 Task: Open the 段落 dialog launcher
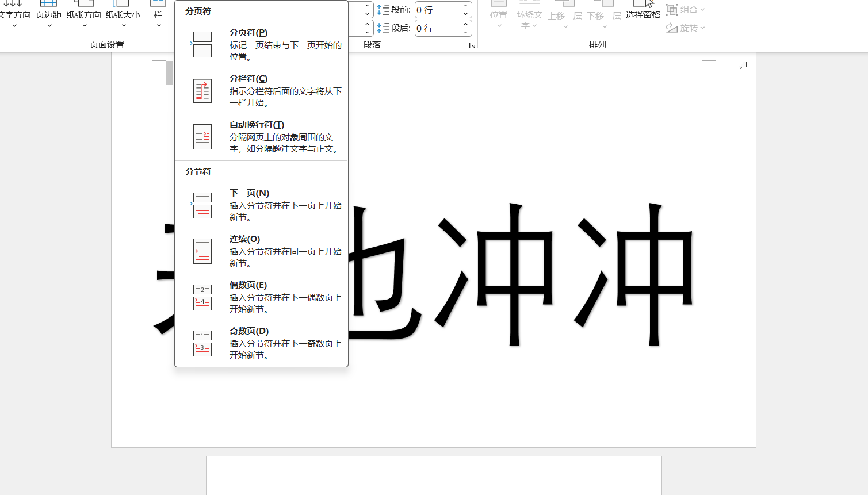coord(472,45)
